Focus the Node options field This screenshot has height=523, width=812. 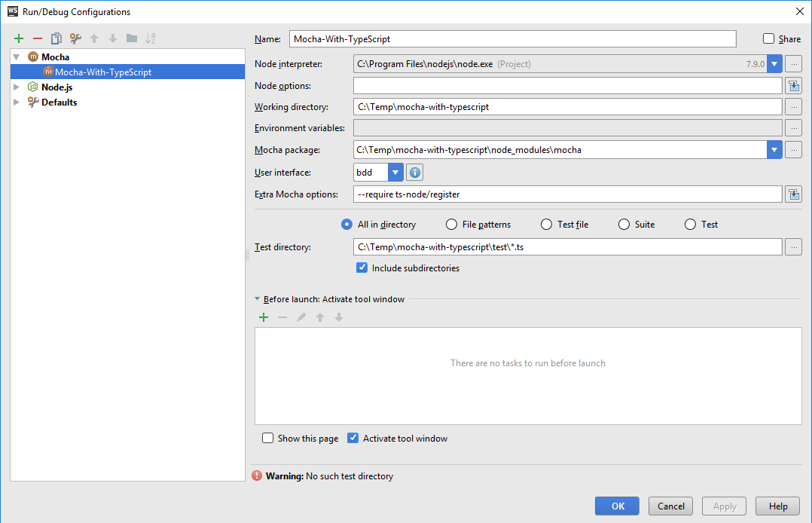click(x=568, y=85)
